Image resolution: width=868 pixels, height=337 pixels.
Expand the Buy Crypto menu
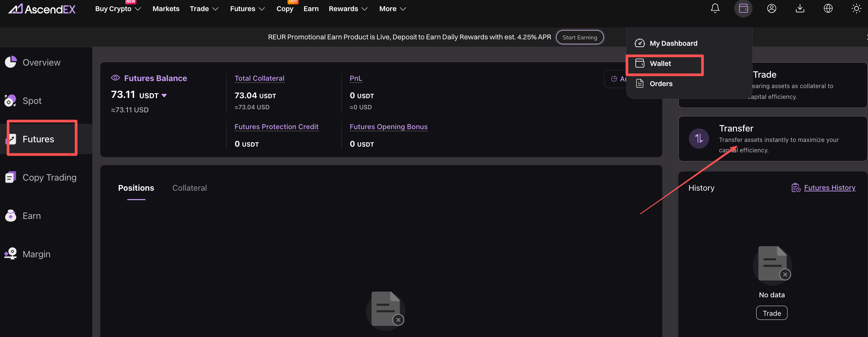click(118, 9)
